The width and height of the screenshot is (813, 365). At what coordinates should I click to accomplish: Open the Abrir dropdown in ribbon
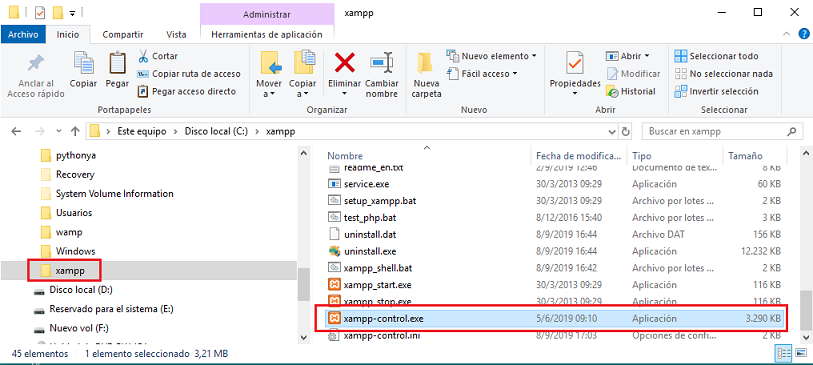coord(628,55)
